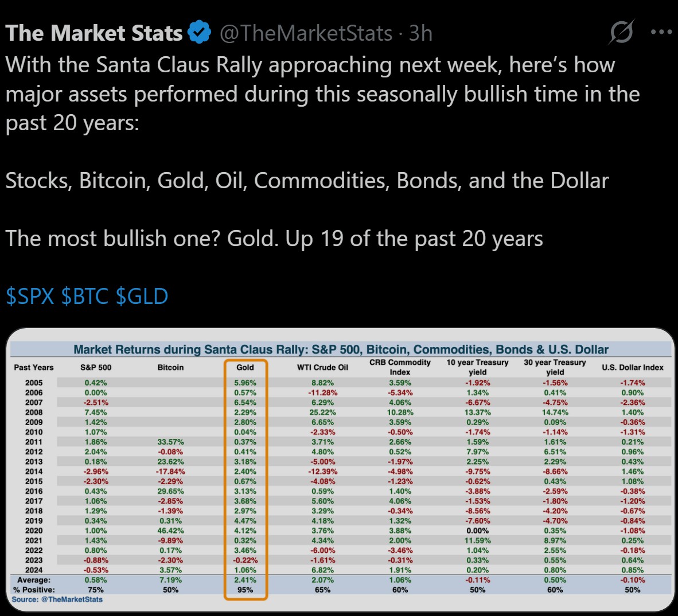Viewport: 678px width, 616px height.
Task: Click the CRB Commodity Index header
Action: tap(400, 367)
